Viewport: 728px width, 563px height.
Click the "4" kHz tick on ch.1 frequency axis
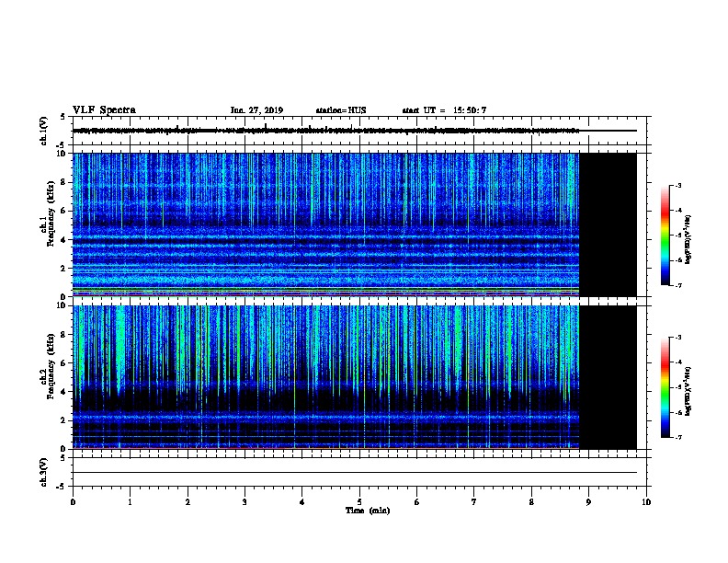(x=63, y=240)
